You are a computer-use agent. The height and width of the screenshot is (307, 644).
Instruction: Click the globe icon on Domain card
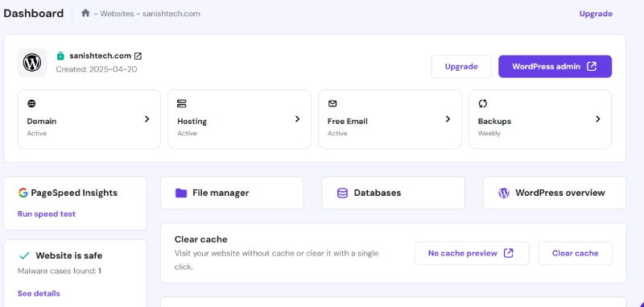click(x=31, y=104)
